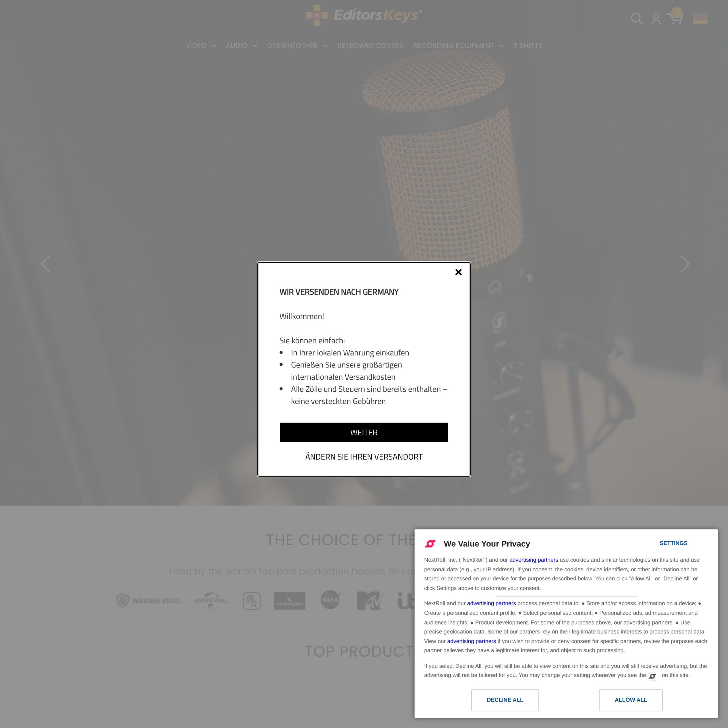Click the WEITER button

click(x=364, y=432)
